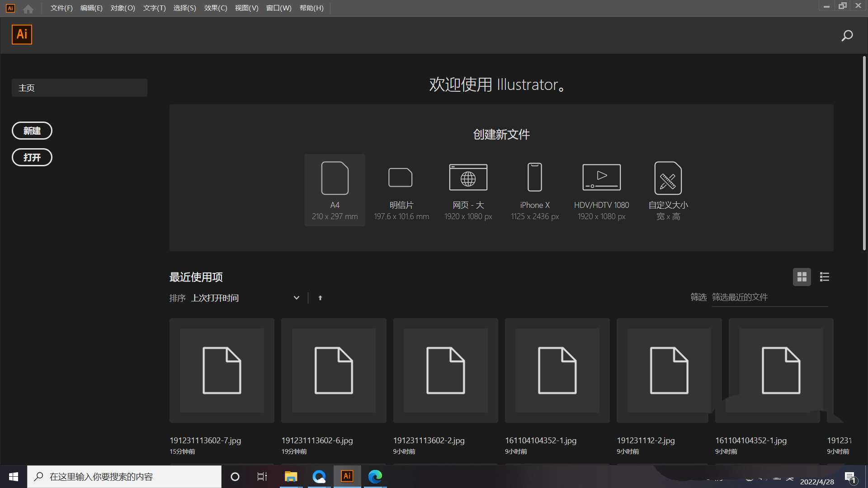Open the 选择(S) menu

pyautogui.click(x=184, y=8)
